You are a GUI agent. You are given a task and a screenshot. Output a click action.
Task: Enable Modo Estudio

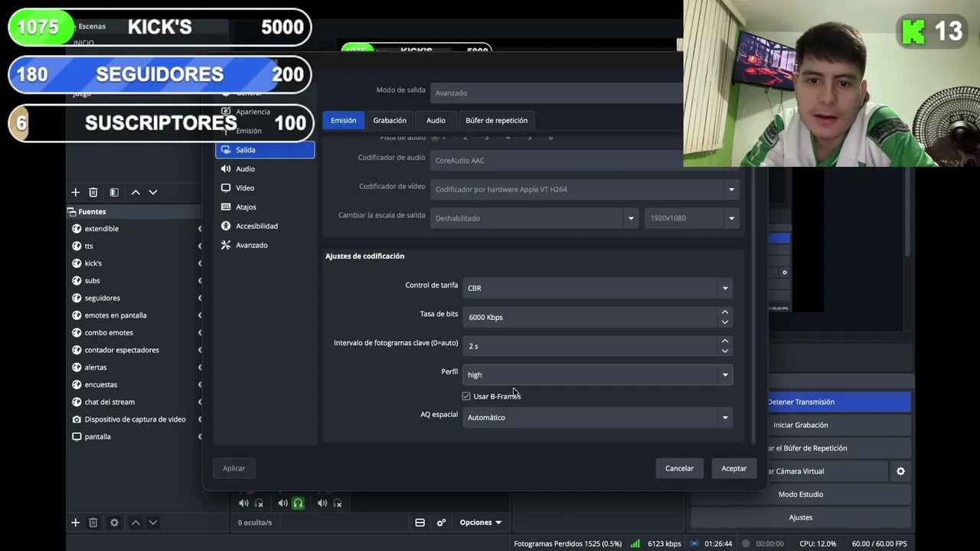801,494
